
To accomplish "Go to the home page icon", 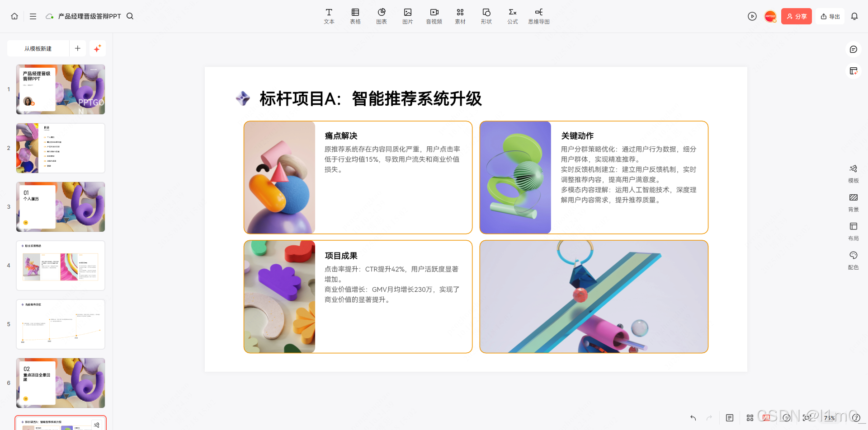I will pyautogui.click(x=14, y=16).
